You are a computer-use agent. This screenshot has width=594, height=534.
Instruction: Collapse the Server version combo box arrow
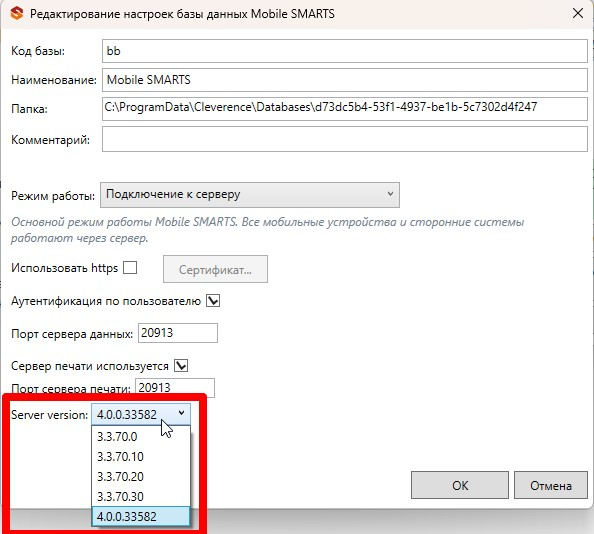(181, 413)
